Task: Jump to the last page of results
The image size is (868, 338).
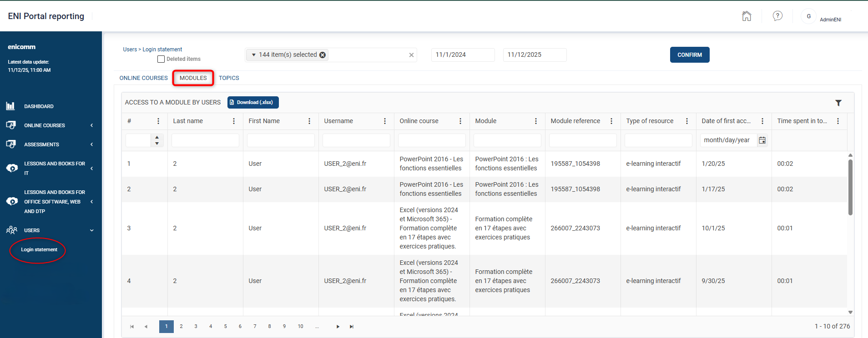Action: tap(352, 327)
